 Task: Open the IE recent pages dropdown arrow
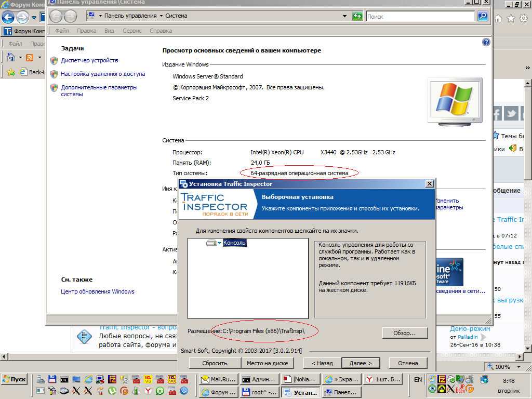(34, 17)
